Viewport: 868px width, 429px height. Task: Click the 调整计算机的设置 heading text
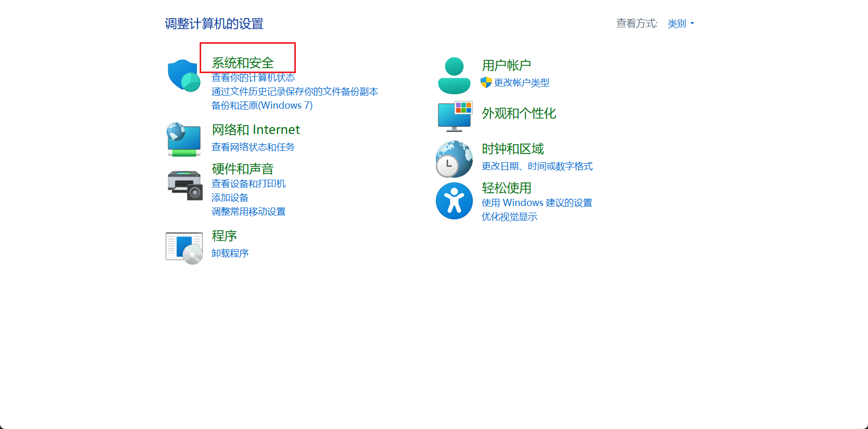[x=214, y=24]
